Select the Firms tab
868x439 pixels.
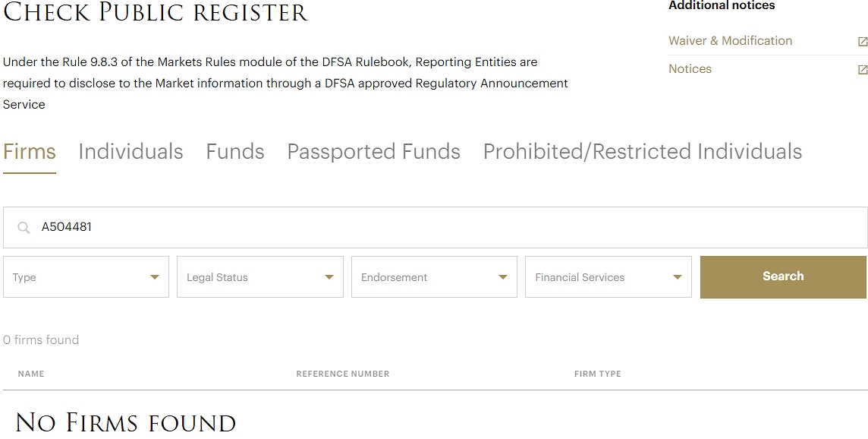point(30,152)
